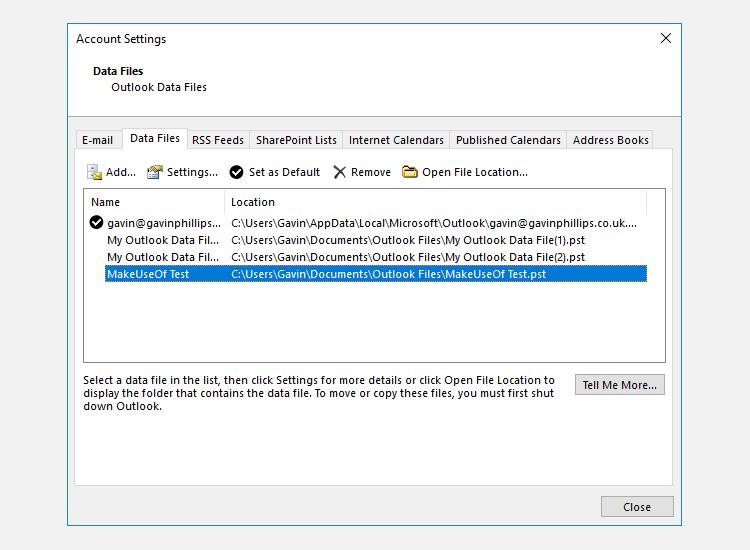750x550 pixels.
Task: Click the Settings envelope icon
Action: [x=154, y=172]
